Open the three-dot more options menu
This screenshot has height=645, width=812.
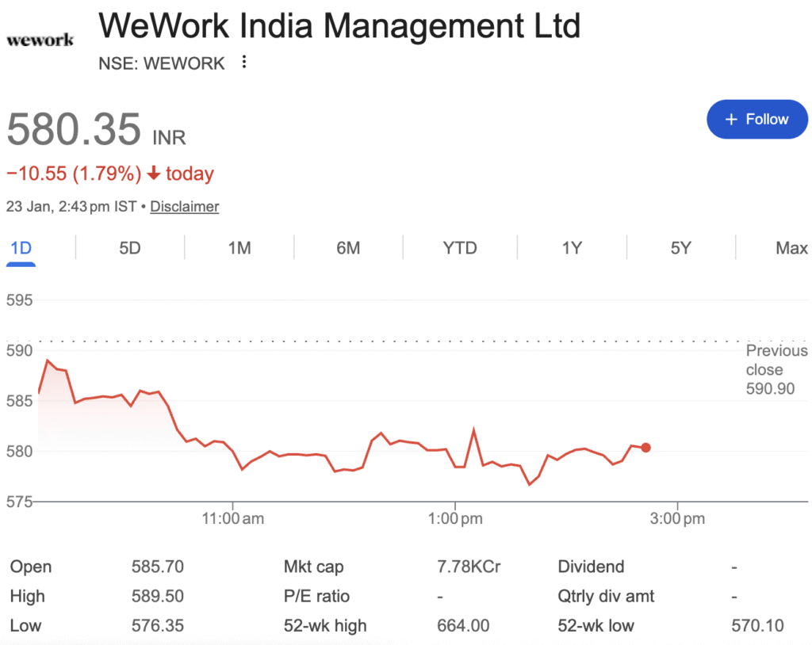[x=244, y=62]
